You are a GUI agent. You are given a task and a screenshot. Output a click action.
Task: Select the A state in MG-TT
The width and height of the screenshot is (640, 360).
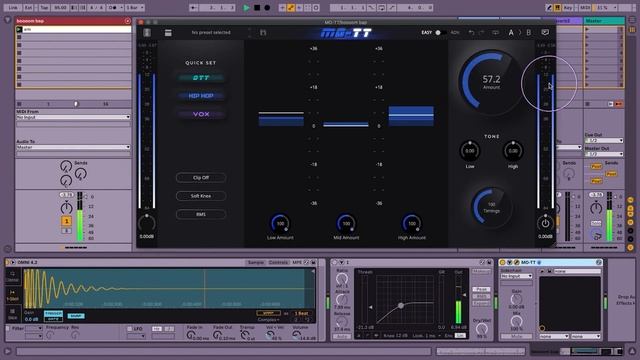[511, 32]
